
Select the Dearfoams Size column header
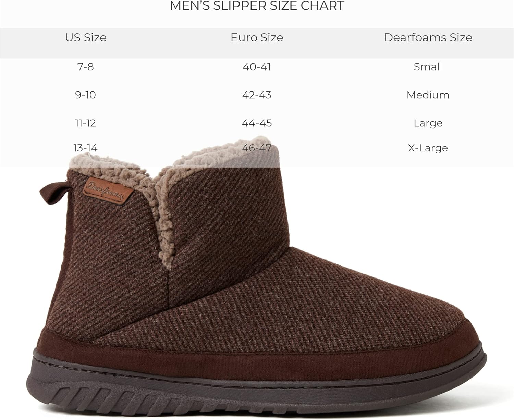click(428, 37)
